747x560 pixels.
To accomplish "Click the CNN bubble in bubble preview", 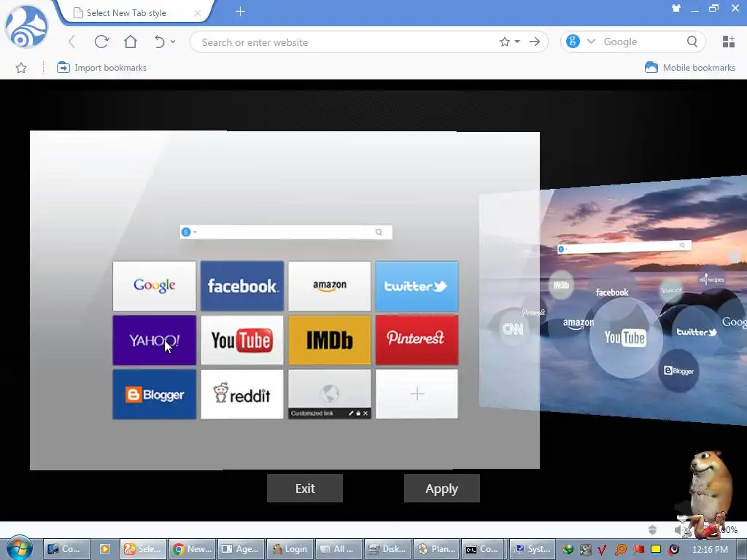I will coord(513,329).
